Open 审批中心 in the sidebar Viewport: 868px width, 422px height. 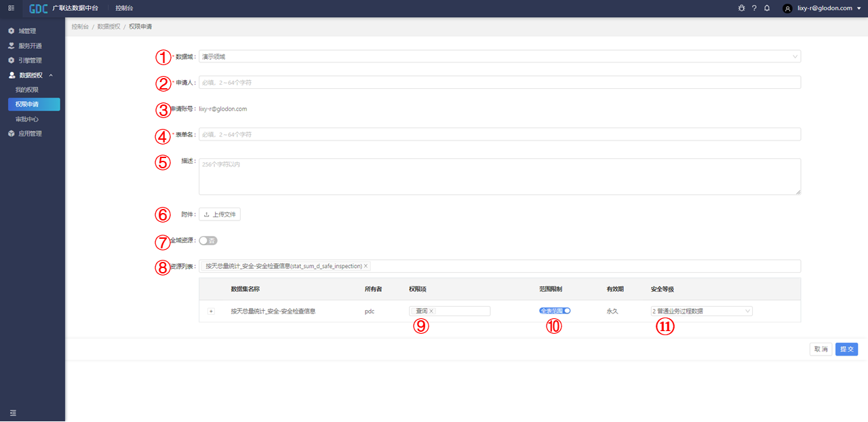(x=27, y=119)
